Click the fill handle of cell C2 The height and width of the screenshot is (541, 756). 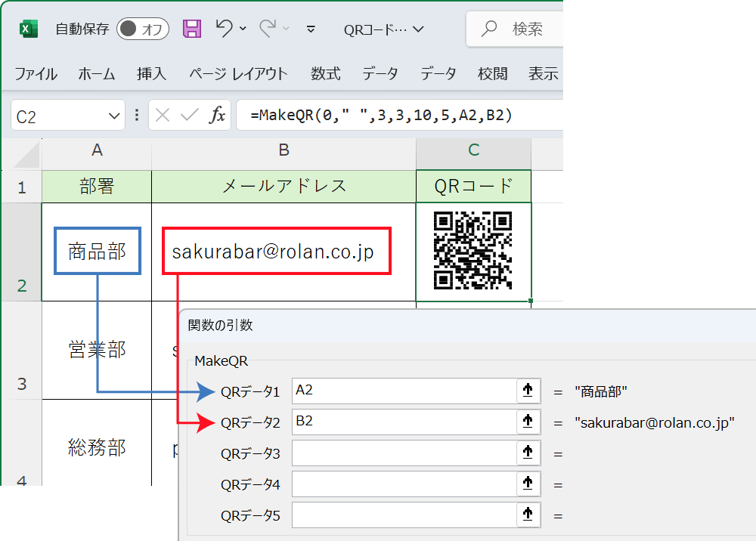tap(531, 301)
